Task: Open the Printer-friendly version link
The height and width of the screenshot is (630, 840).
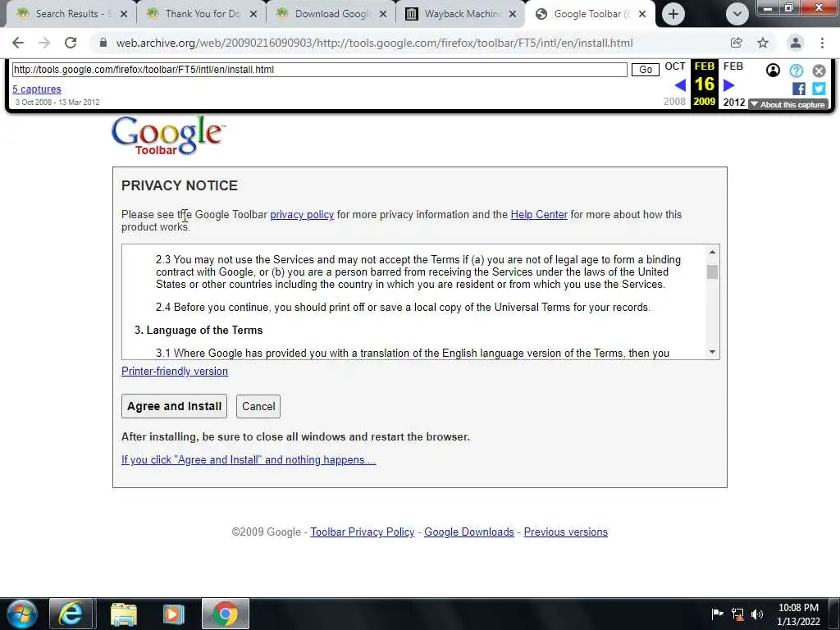Action: point(175,372)
